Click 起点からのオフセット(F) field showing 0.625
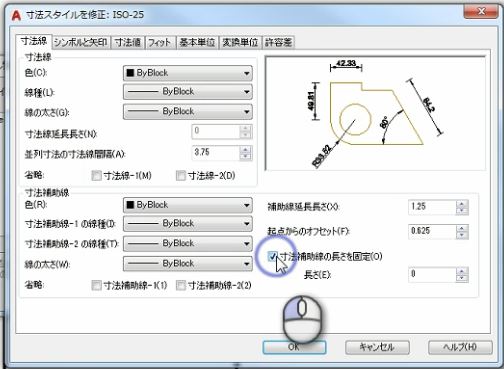 coord(432,231)
